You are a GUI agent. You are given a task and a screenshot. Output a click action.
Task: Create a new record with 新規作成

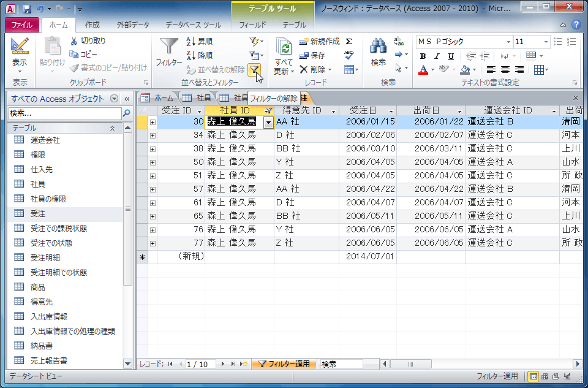click(x=319, y=41)
